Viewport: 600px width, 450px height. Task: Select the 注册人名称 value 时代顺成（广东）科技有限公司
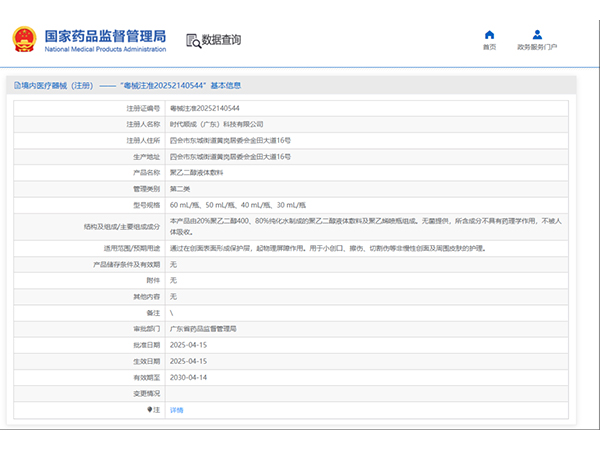tap(217, 124)
